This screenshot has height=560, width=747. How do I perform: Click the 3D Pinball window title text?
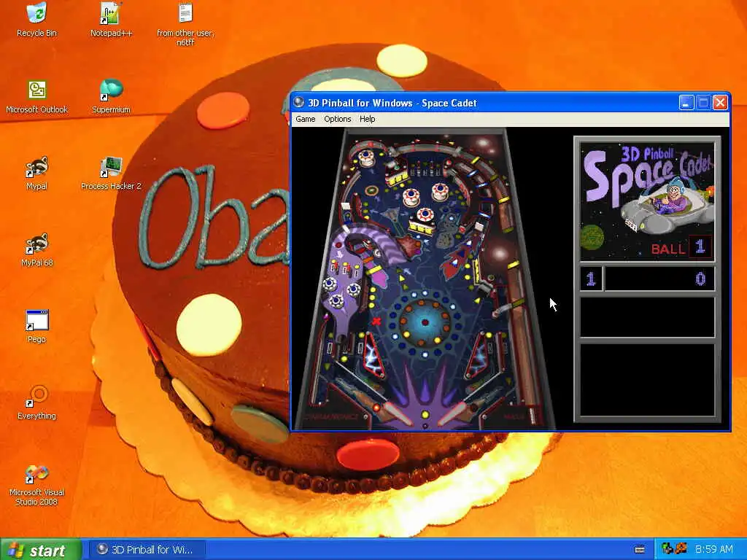pyautogui.click(x=392, y=103)
